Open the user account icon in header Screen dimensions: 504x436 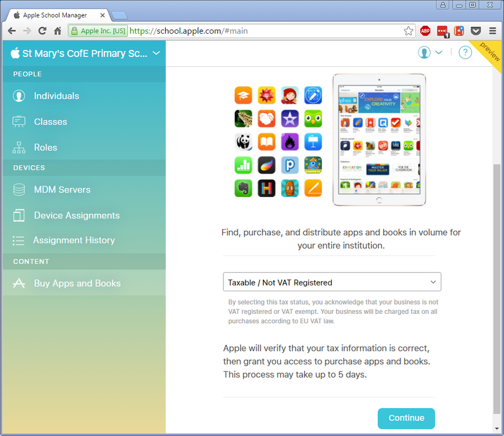pos(424,52)
